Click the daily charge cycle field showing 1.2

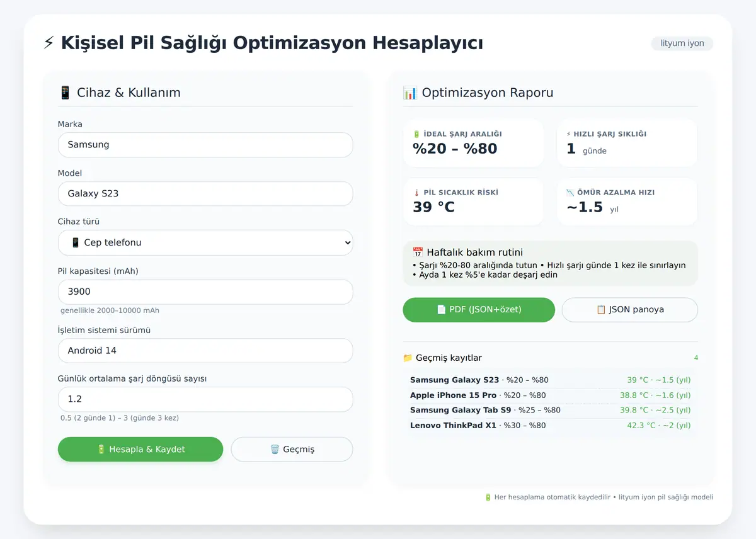tap(205, 399)
